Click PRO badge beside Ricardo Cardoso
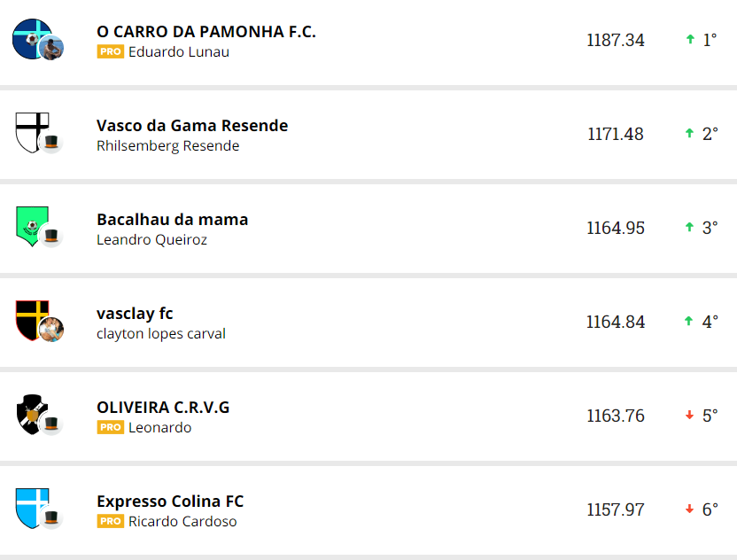 coord(110,522)
